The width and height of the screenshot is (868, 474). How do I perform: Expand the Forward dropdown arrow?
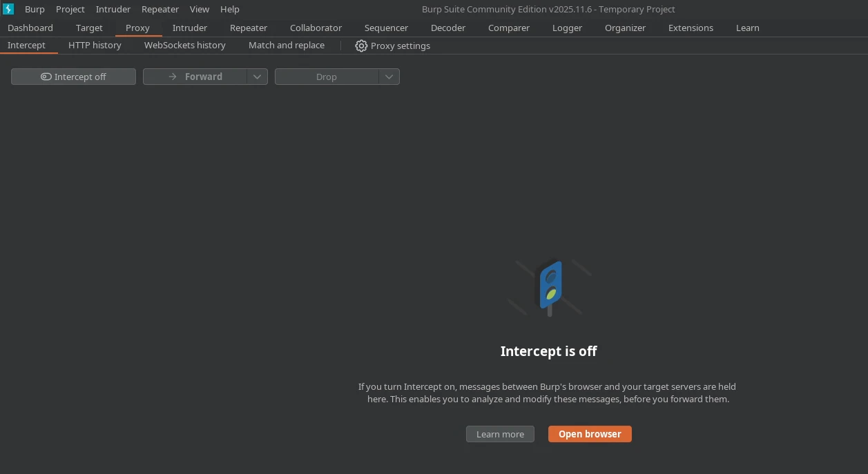pyautogui.click(x=257, y=77)
